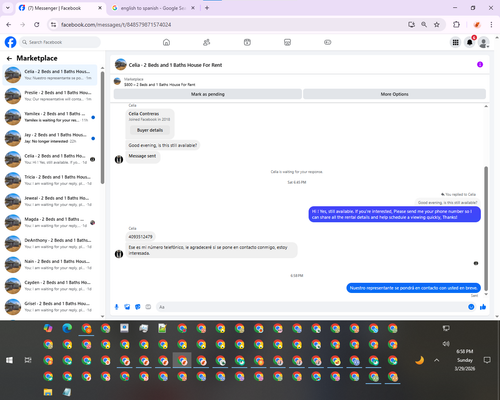Switch to the Messenger Facebook tab
The height and width of the screenshot is (400, 500).
[x=60, y=8]
